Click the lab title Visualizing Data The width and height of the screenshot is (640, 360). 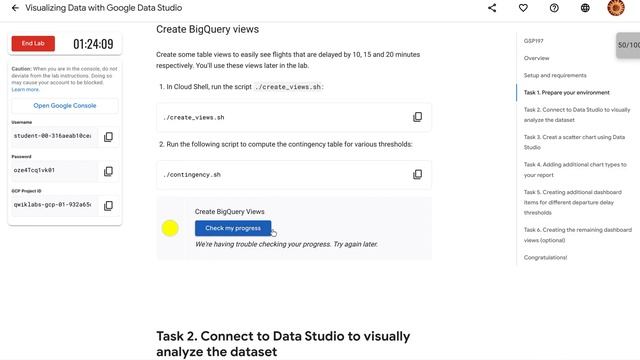pos(104,8)
